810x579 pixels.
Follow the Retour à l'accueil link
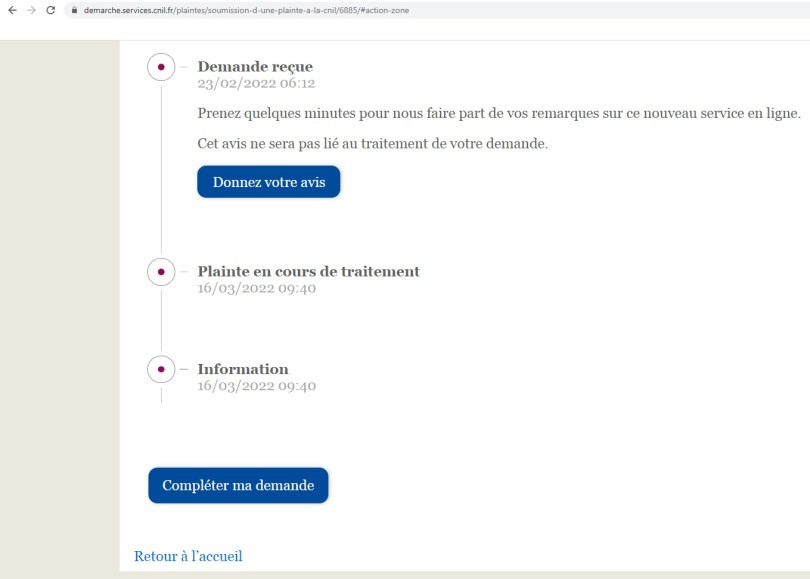[188, 556]
